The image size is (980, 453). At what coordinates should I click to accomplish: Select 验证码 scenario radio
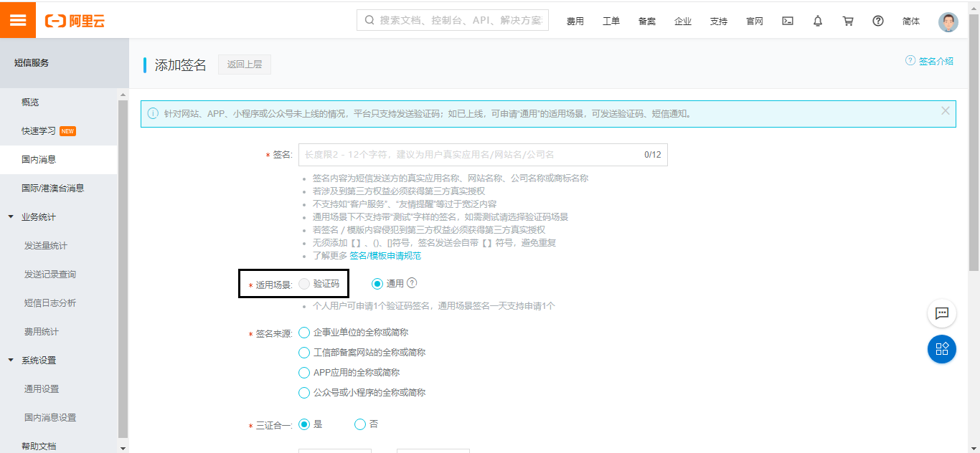coord(304,284)
